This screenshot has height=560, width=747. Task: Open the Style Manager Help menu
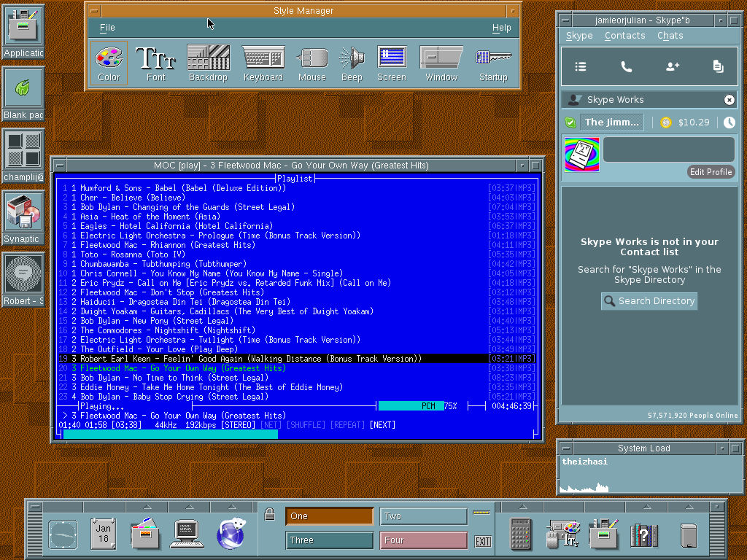click(501, 28)
